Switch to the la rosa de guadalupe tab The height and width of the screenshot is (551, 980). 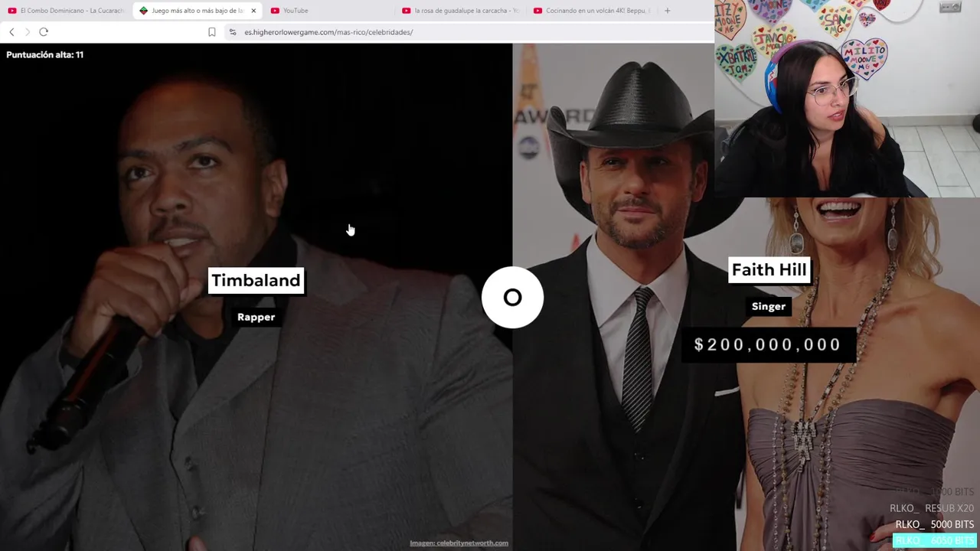point(462,11)
